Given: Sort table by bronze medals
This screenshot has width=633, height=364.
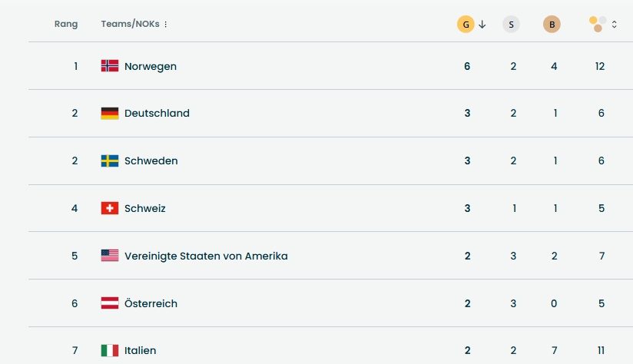Looking at the screenshot, I should click(552, 25).
